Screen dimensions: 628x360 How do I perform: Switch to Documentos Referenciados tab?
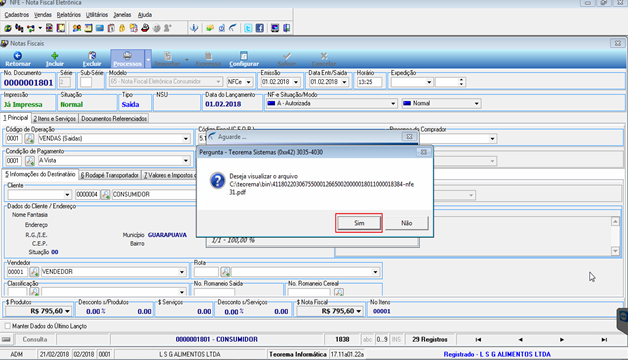(114, 119)
